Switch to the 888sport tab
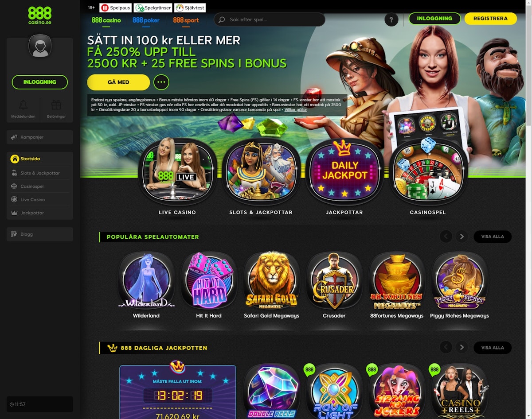 pyautogui.click(x=186, y=20)
